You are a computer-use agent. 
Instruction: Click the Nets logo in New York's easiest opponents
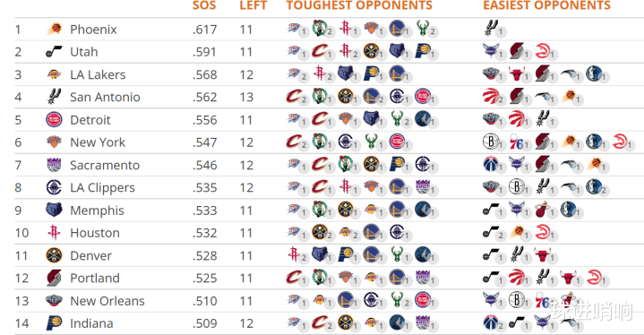(x=491, y=142)
